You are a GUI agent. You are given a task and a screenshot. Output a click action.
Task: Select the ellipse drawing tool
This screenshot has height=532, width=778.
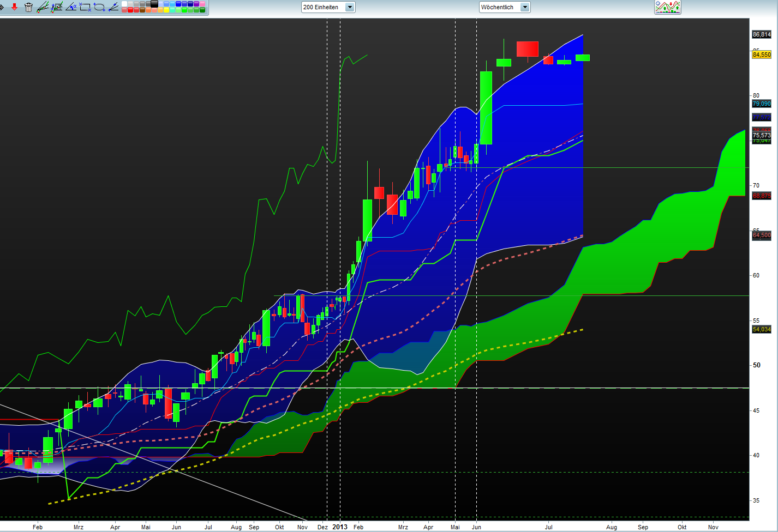[x=99, y=7]
